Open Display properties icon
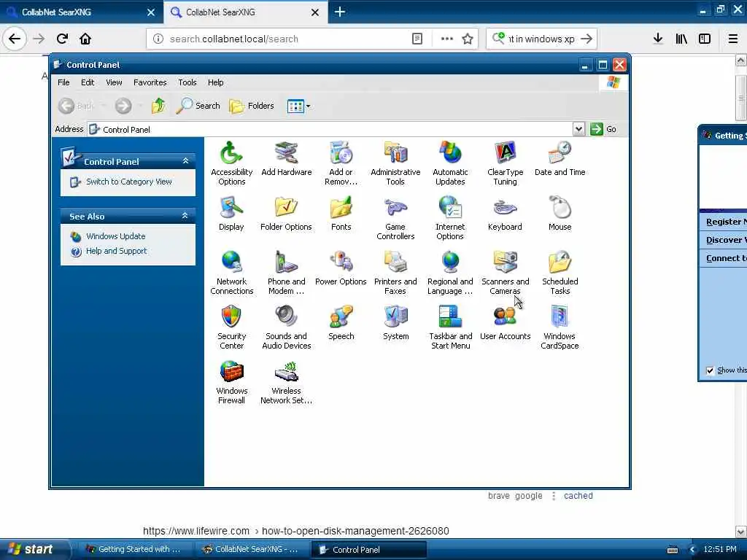 [x=231, y=214]
